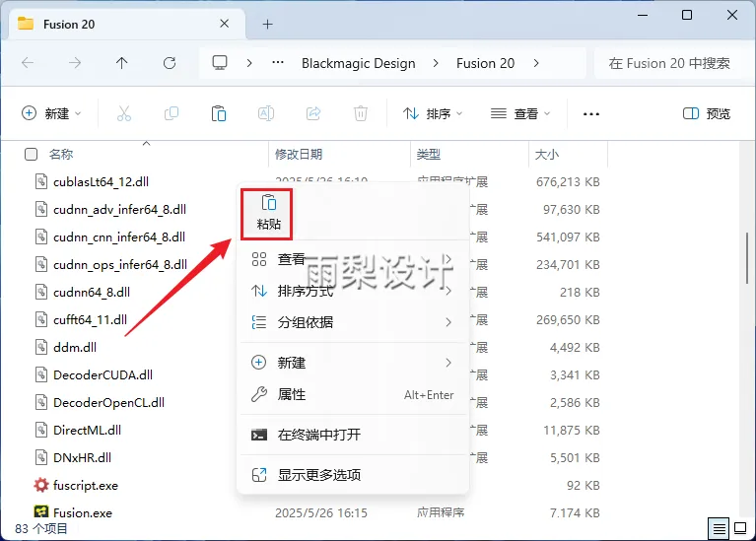Choose 属性 in the context menu
The image size is (756, 541).
(x=353, y=394)
